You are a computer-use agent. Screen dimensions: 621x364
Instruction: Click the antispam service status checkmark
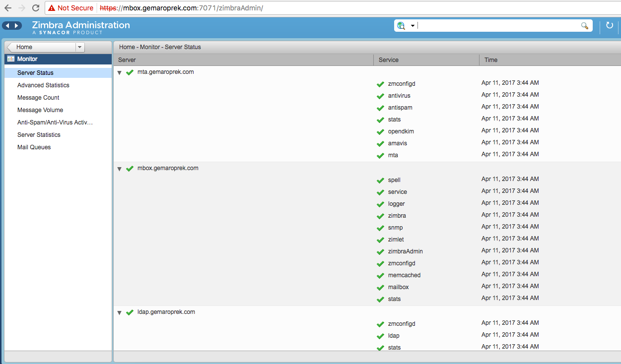pyautogui.click(x=380, y=108)
